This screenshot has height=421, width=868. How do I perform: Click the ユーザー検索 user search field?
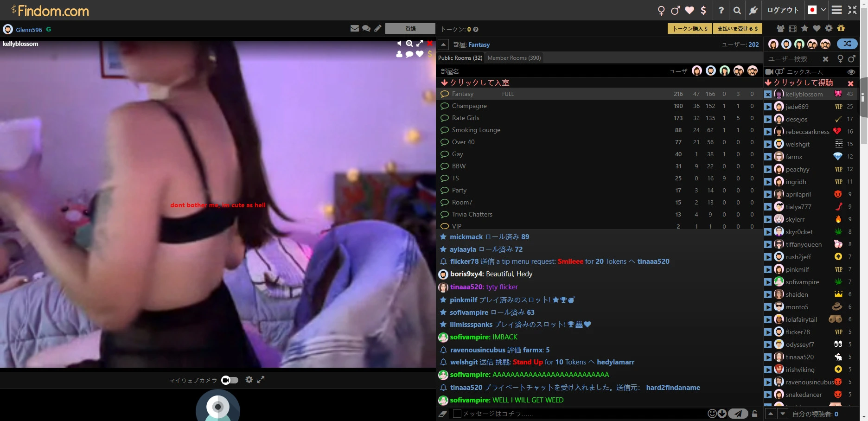click(792, 59)
